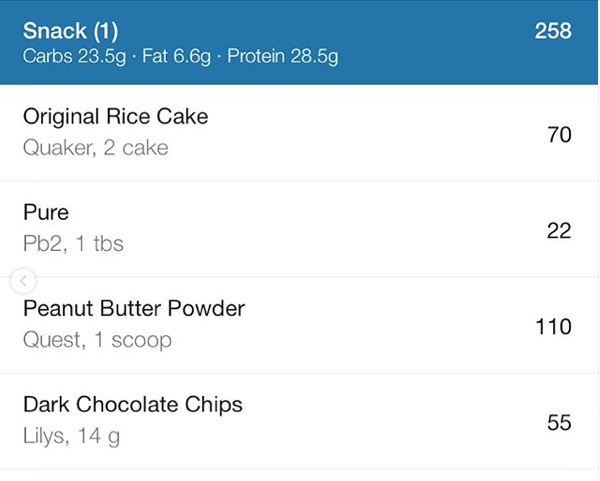The width and height of the screenshot is (600, 481).
Task: Open the Peanut Butter Powder entry name
Action: point(133,308)
